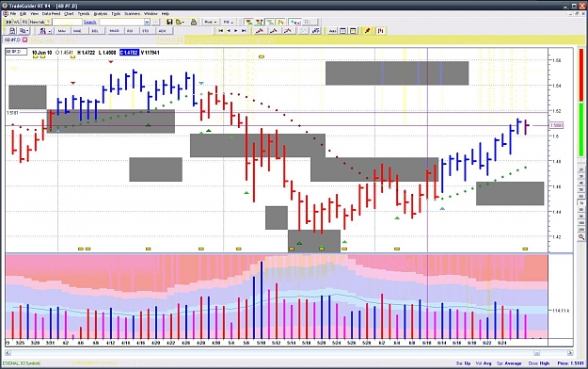This screenshot has height=369, width=588.
Task: Click the printer icon
Action: click(x=194, y=23)
